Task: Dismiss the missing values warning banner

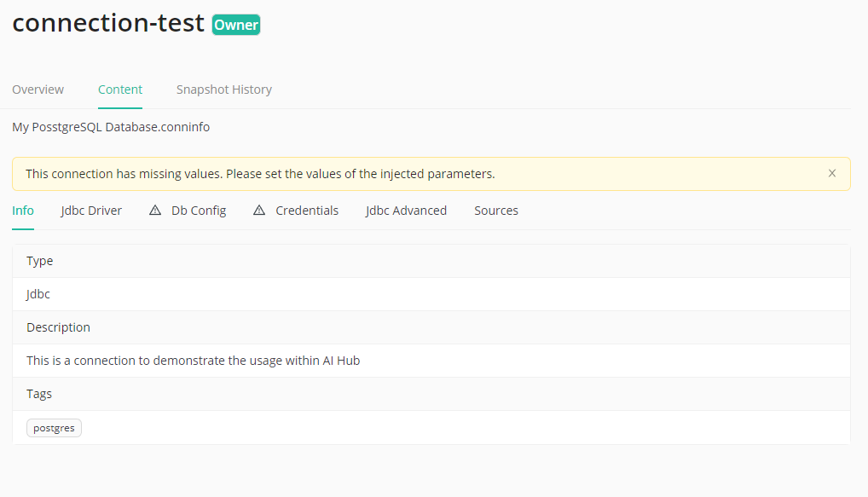Action: (832, 173)
